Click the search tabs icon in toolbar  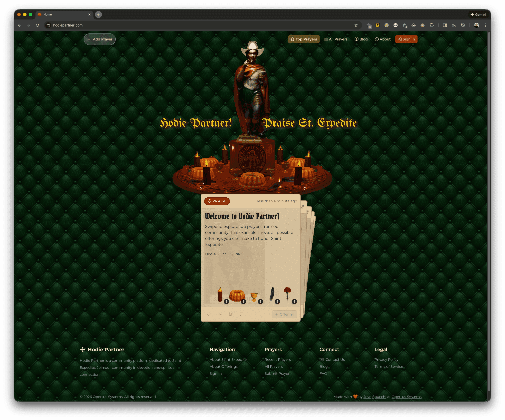[x=445, y=25]
